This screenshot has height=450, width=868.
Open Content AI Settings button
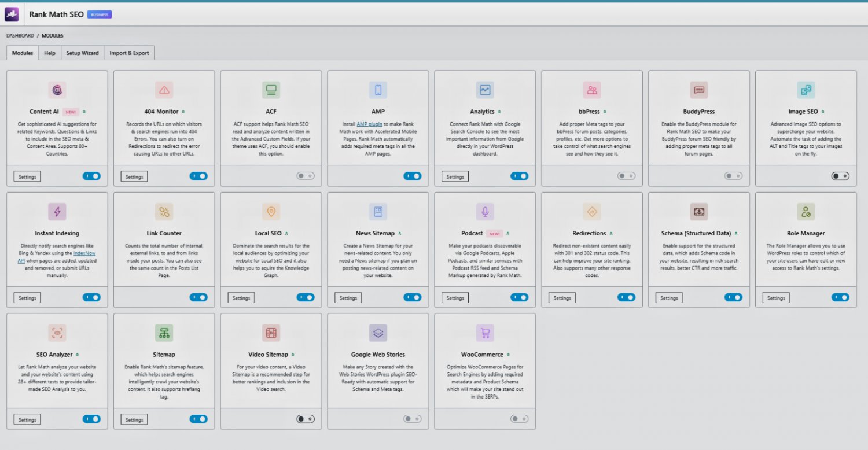coord(27,176)
